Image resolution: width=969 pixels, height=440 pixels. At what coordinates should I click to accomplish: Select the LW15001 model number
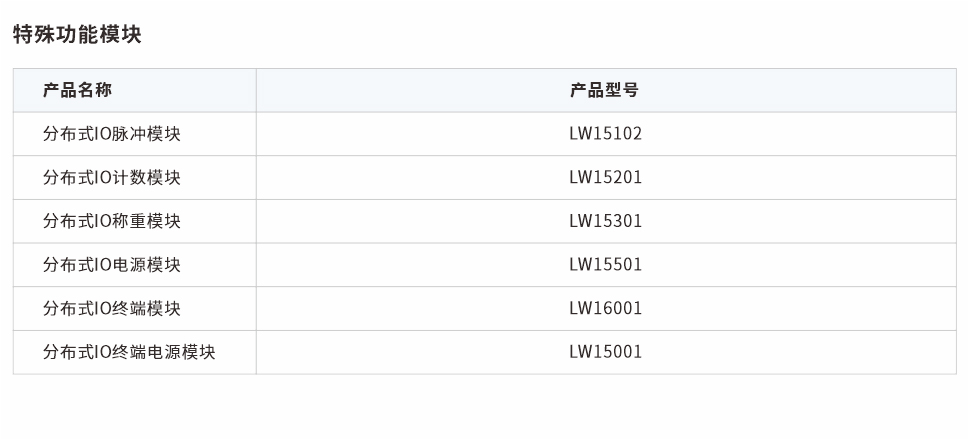tap(606, 352)
